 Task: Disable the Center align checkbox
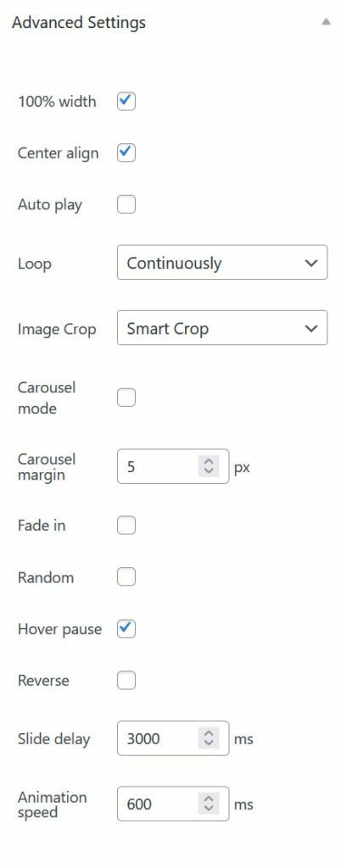pos(126,153)
